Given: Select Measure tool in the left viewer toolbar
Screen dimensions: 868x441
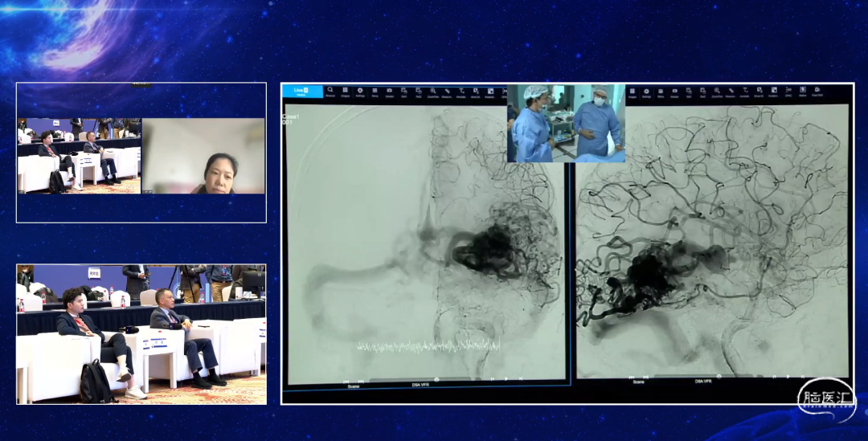Looking at the screenshot, I should [447, 92].
